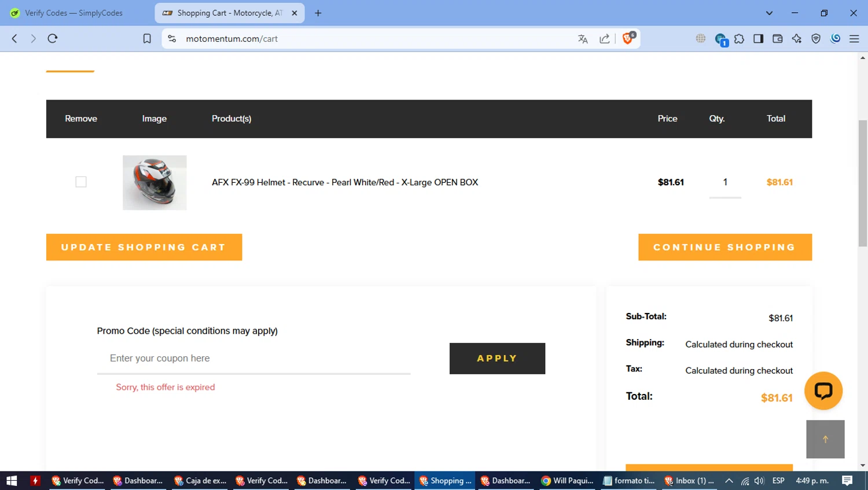Image resolution: width=868 pixels, height=490 pixels.
Task: Open the volume tray icon
Action: tap(759, 481)
